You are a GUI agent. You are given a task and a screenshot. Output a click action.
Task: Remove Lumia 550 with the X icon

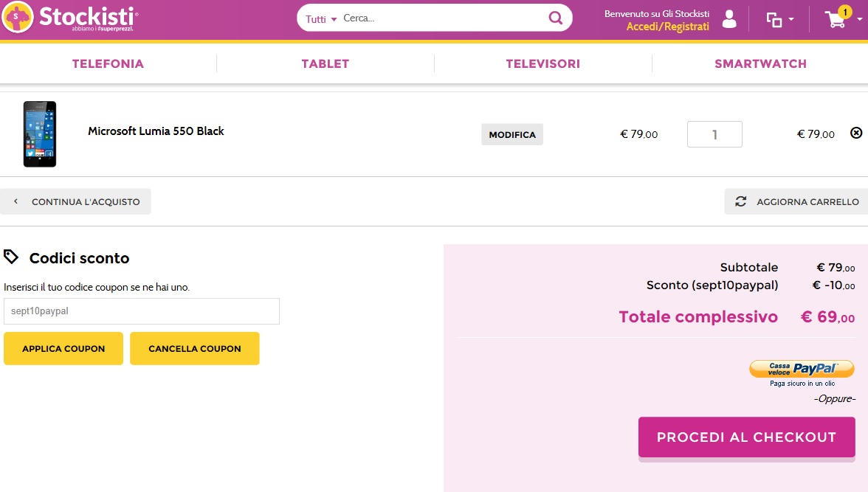tap(856, 133)
